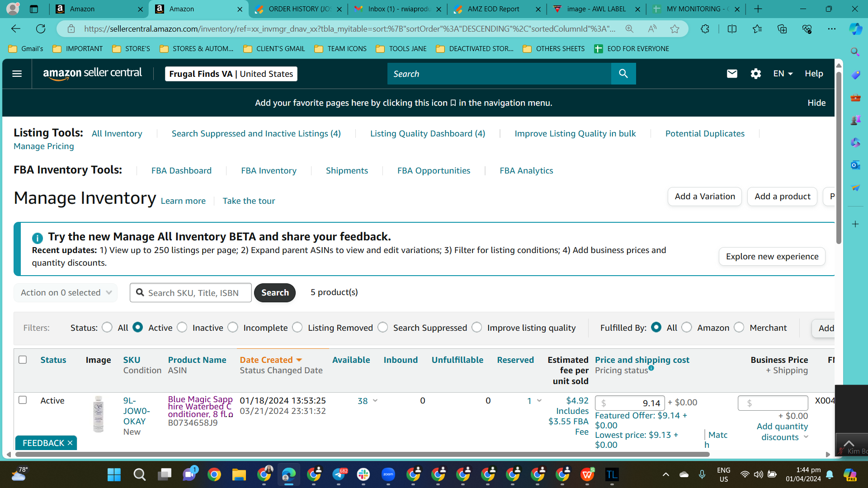The width and height of the screenshot is (868, 488).
Task: Switch to the Inbox Gmail browser tab
Action: [397, 9]
